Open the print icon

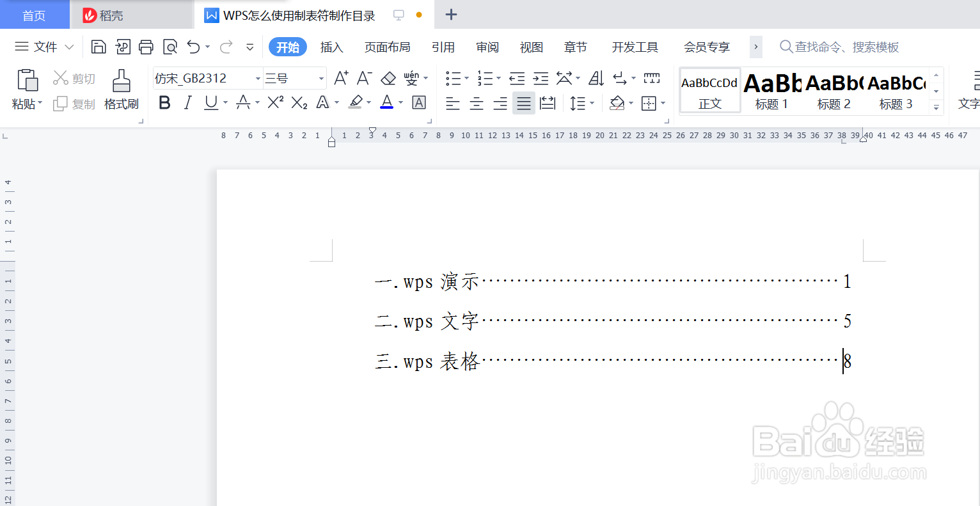coord(146,47)
